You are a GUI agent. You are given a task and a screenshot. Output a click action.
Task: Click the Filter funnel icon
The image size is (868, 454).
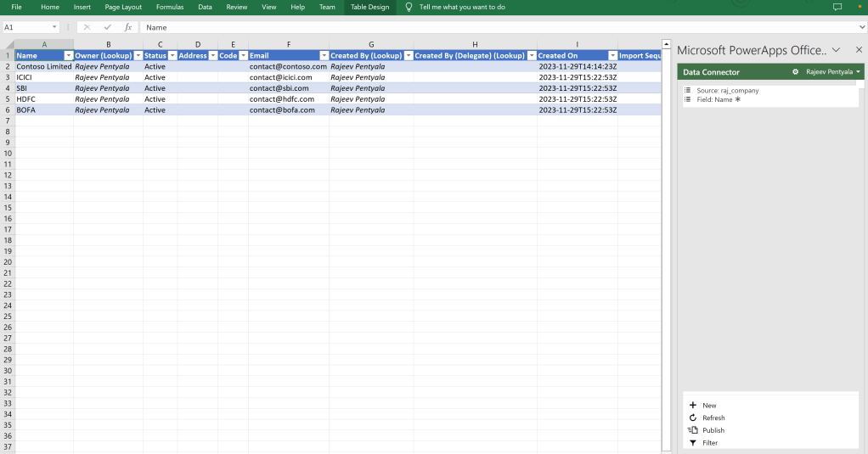(x=692, y=443)
